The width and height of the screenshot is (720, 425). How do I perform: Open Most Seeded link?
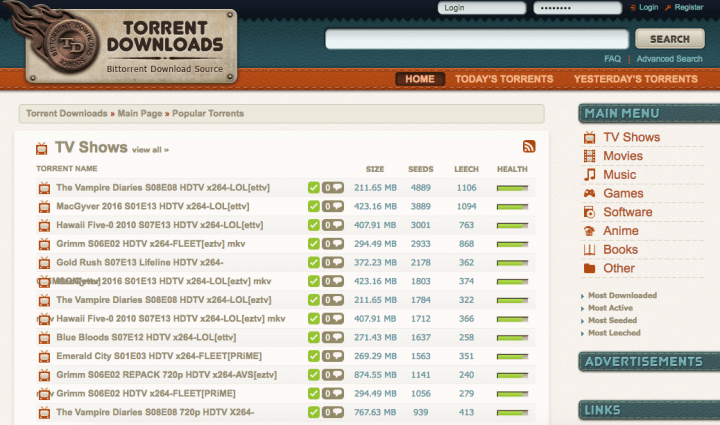(x=613, y=320)
